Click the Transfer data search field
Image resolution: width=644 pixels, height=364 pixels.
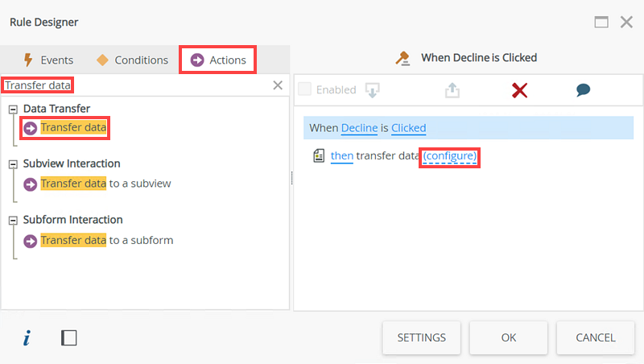[x=137, y=85]
